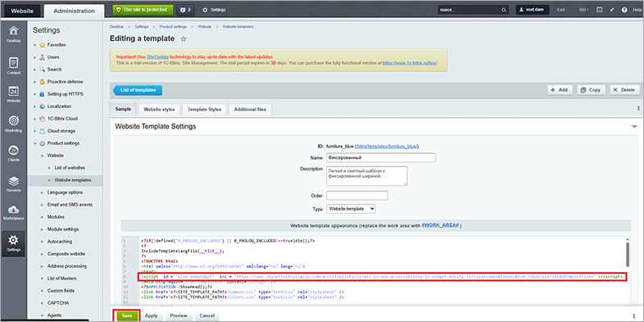Click the Description text area
The height and width of the screenshot is (322, 644).
(x=367, y=176)
